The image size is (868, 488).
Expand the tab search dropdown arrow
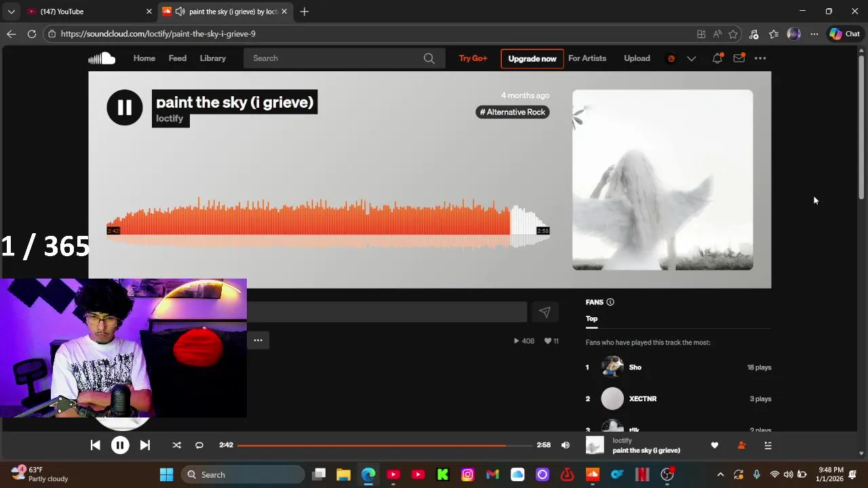pyautogui.click(x=11, y=12)
